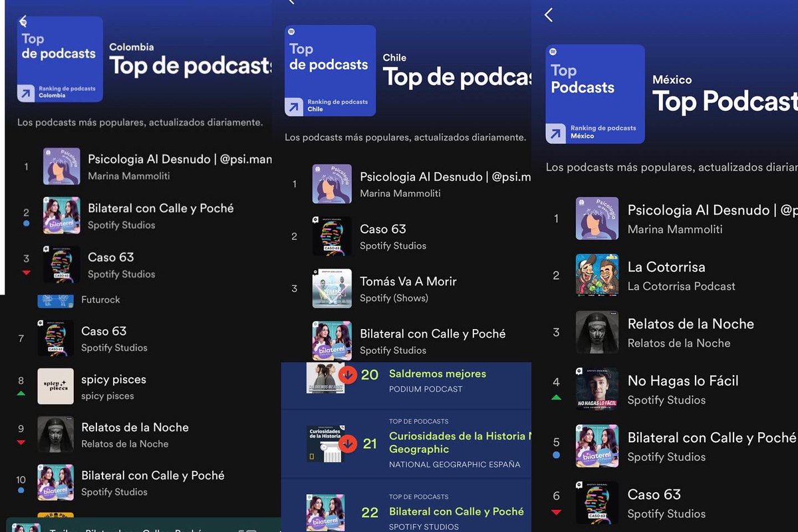Open Caso 63 artwork at Colombia rank 3
Image resolution: width=798 pixels, height=532 pixels.
(62, 265)
